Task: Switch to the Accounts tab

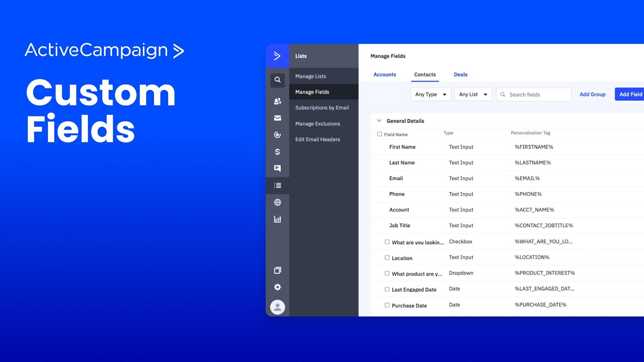Action: pyautogui.click(x=385, y=74)
